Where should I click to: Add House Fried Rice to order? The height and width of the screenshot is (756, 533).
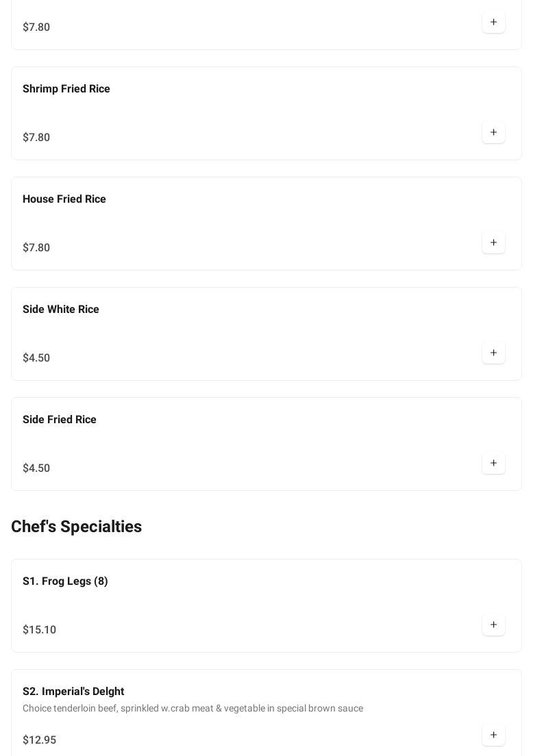point(493,243)
